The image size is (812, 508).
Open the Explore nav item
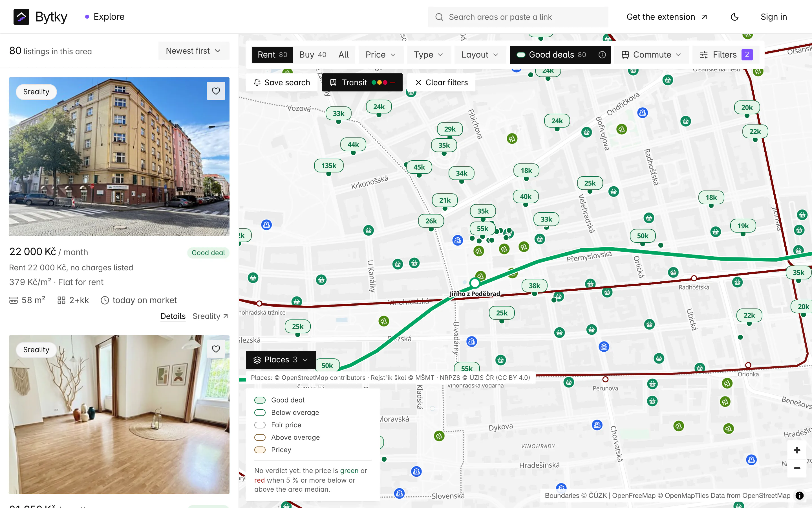105,17
